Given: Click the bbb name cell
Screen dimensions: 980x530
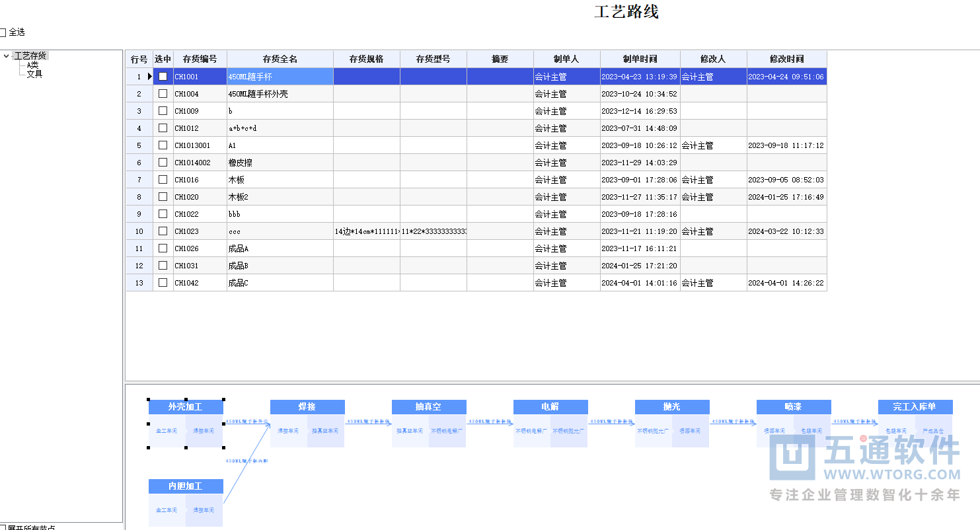Looking at the screenshot, I should [x=280, y=214].
